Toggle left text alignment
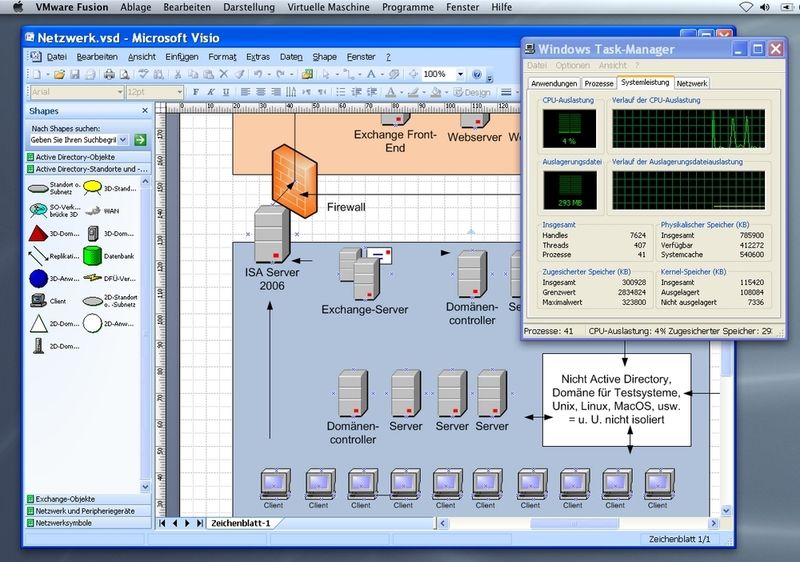The width and height of the screenshot is (800, 562). pyautogui.click(x=245, y=92)
